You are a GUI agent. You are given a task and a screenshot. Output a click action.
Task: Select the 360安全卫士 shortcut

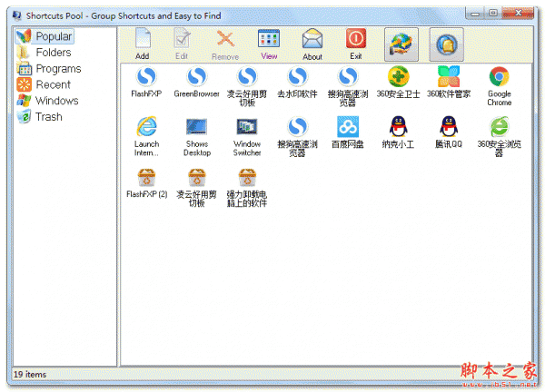pos(399,83)
